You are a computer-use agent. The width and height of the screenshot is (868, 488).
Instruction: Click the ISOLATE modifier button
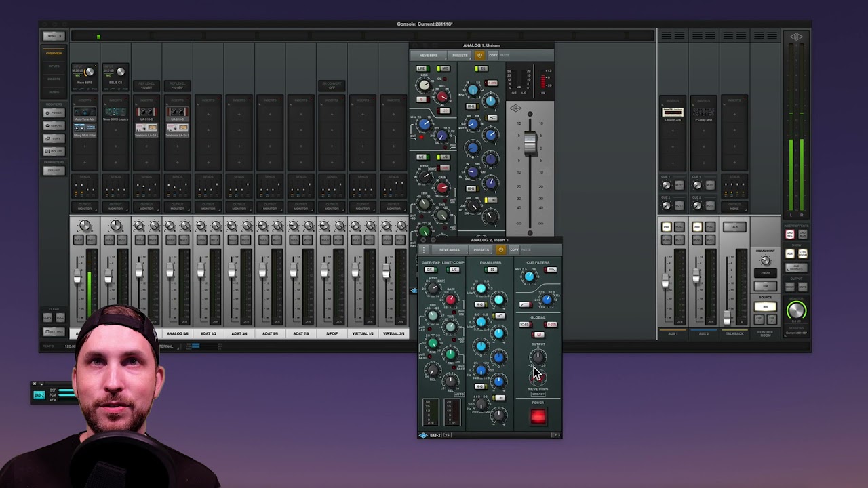pos(54,151)
